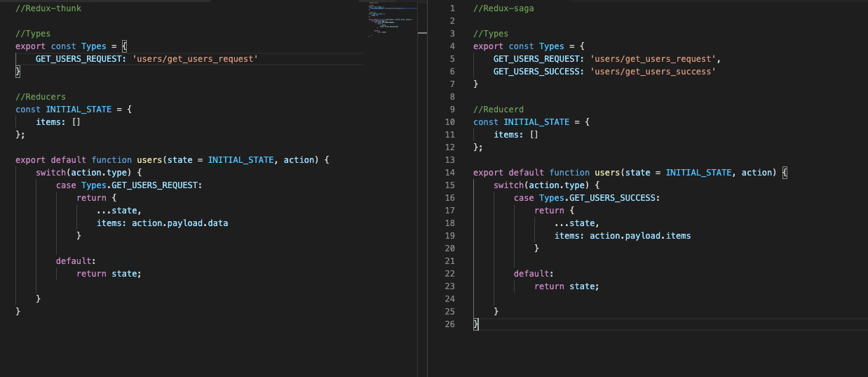Click switch(action.type) in Redux-thunk file
Screen dimensions: 868x377
(84, 173)
